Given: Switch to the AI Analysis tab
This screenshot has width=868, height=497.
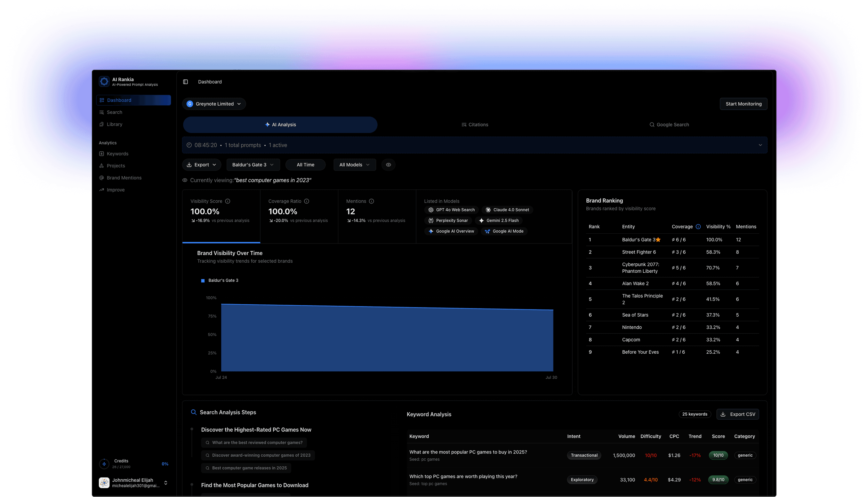Looking at the screenshot, I should [280, 124].
